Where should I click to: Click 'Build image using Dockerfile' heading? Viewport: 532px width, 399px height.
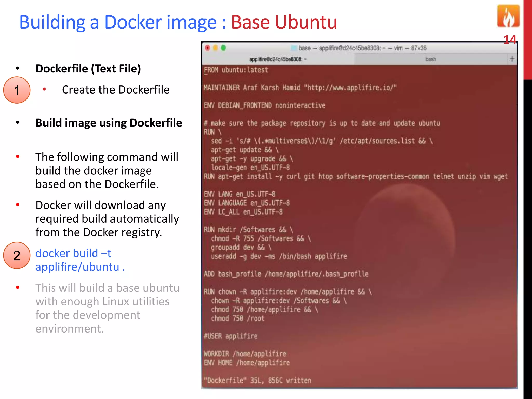click(x=109, y=123)
